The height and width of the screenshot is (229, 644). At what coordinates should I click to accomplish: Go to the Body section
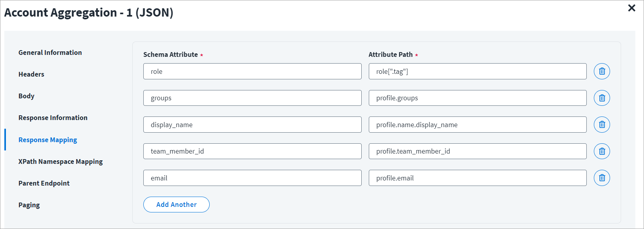click(x=26, y=96)
